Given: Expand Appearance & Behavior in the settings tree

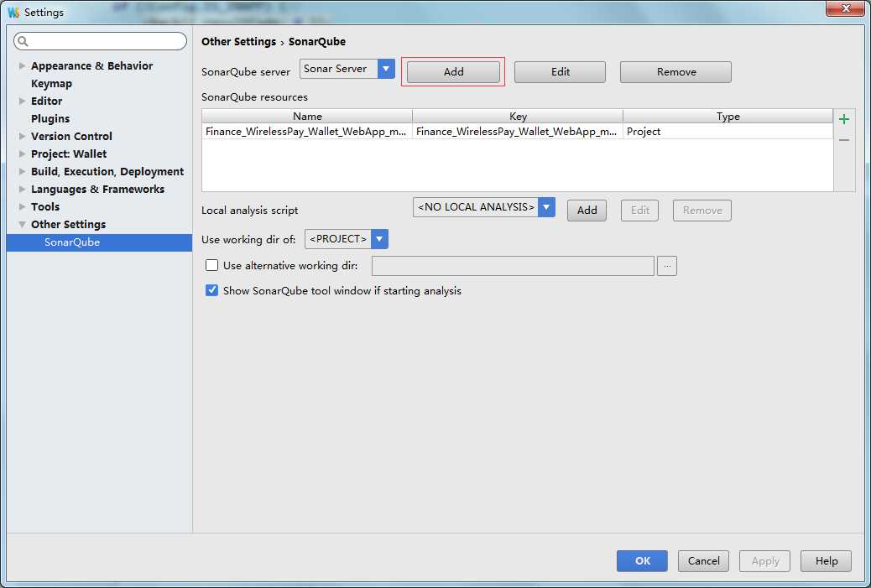Looking at the screenshot, I should 22,65.
